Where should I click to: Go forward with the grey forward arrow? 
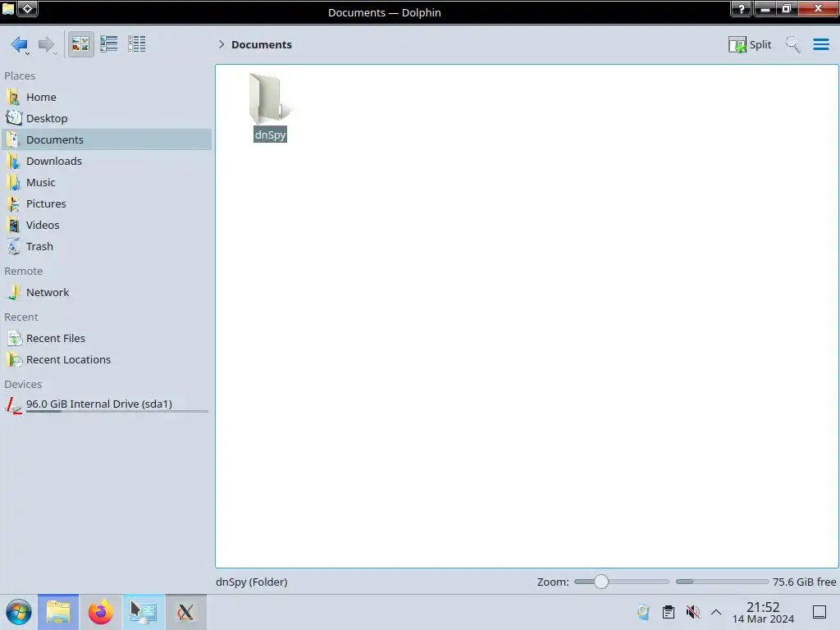click(46, 44)
